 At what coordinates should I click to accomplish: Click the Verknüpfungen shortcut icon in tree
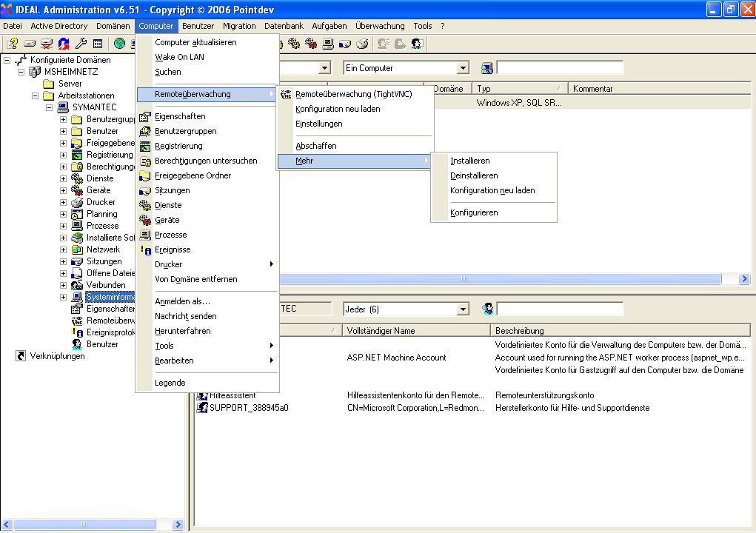21,356
